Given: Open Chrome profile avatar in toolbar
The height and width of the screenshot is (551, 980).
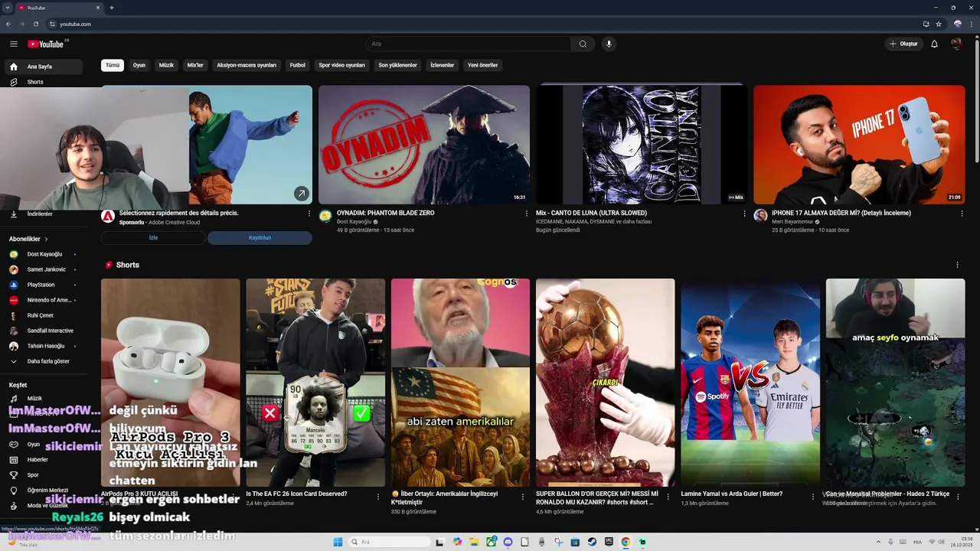Looking at the screenshot, I should click(957, 24).
